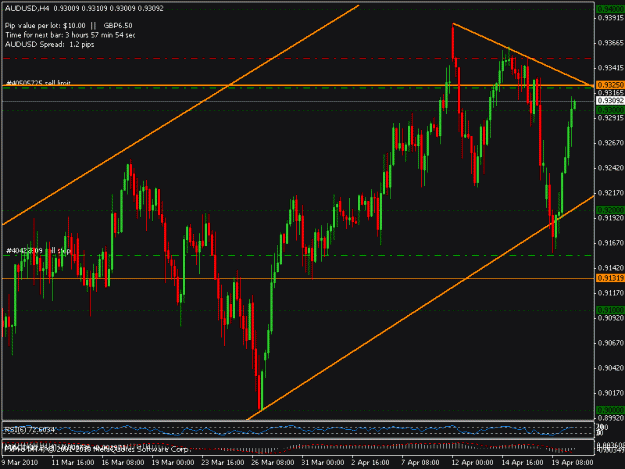Click the orange 0.93250 price tag
Screen dimensions: 625x469
610,85
